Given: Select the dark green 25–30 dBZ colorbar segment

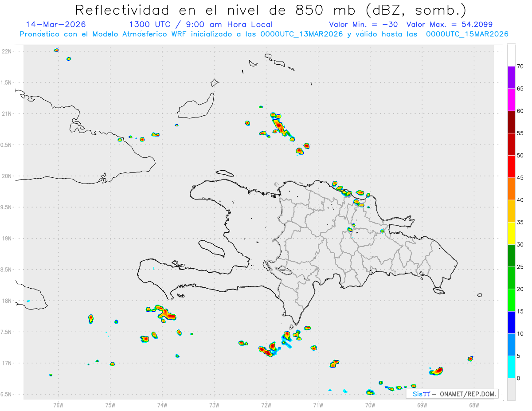Looking at the screenshot, I should click(x=511, y=255).
